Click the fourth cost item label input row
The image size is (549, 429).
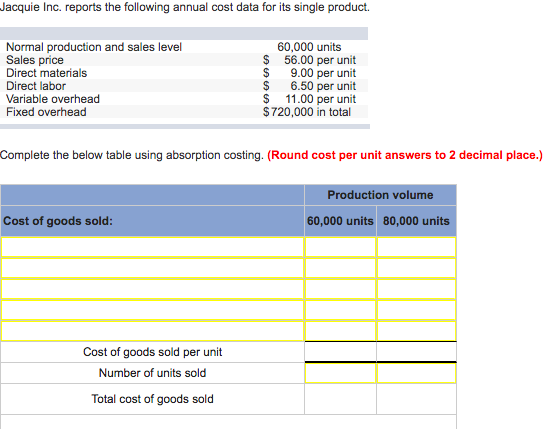coord(152,310)
